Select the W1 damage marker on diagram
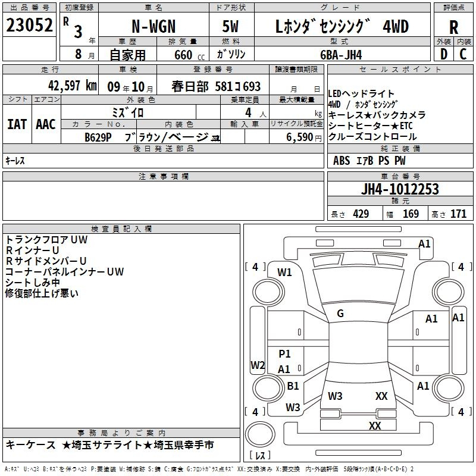The image size is (476, 476). point(285,273)
